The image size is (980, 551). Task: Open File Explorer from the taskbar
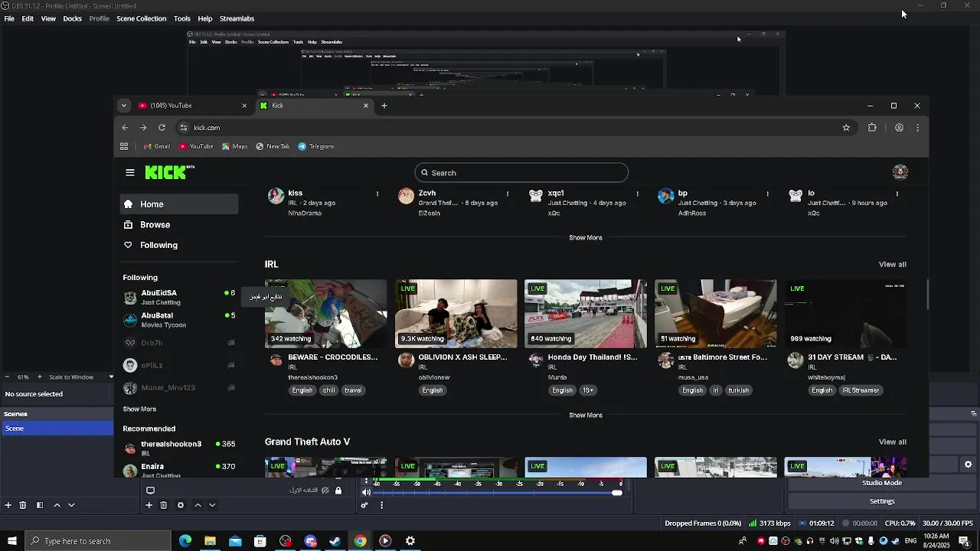210,541
